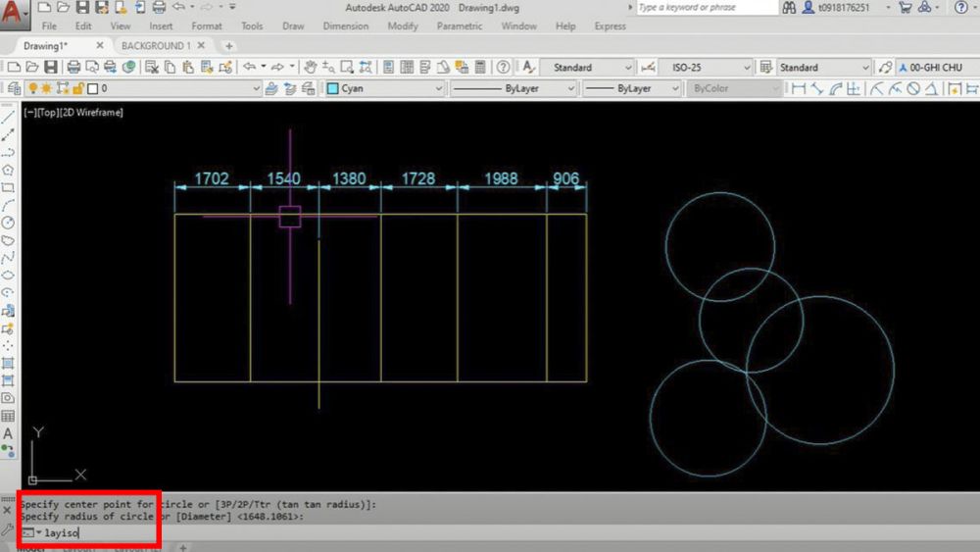Click the 1988 dimension text
The image size is (980, 552).
[501, 178]
